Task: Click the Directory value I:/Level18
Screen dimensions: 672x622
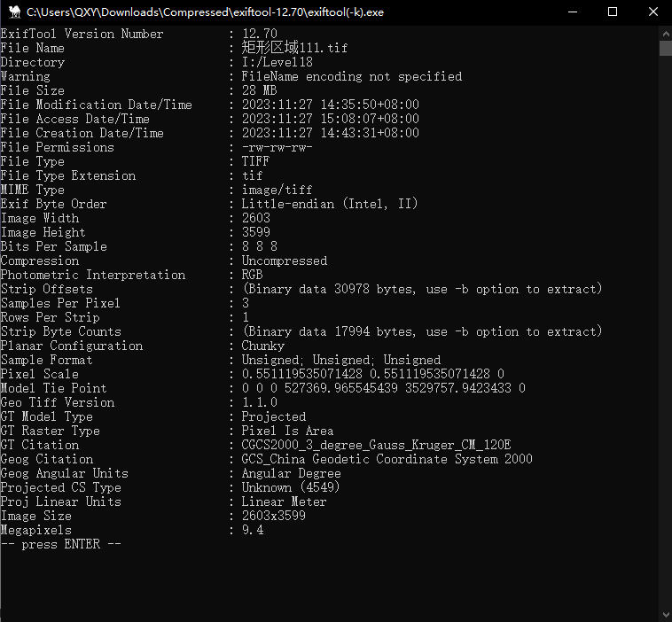Action: (277, 62)
